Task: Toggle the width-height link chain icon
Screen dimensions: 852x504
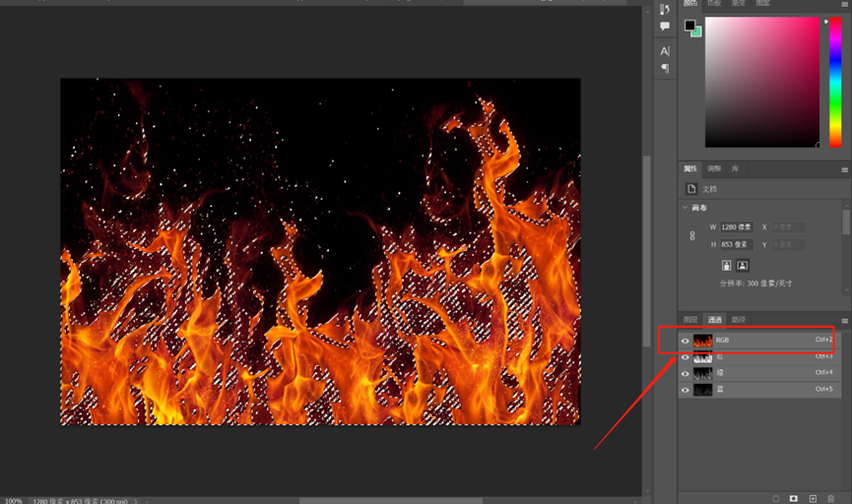Action: [692, 235]
